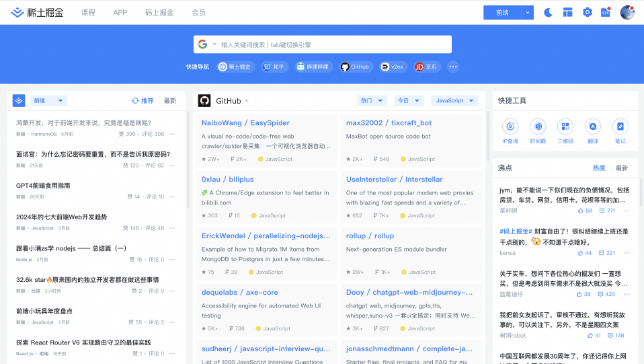Click the 稀土掘金 logo in header
The width and height of the screenshot is (644, 364).
37,12
